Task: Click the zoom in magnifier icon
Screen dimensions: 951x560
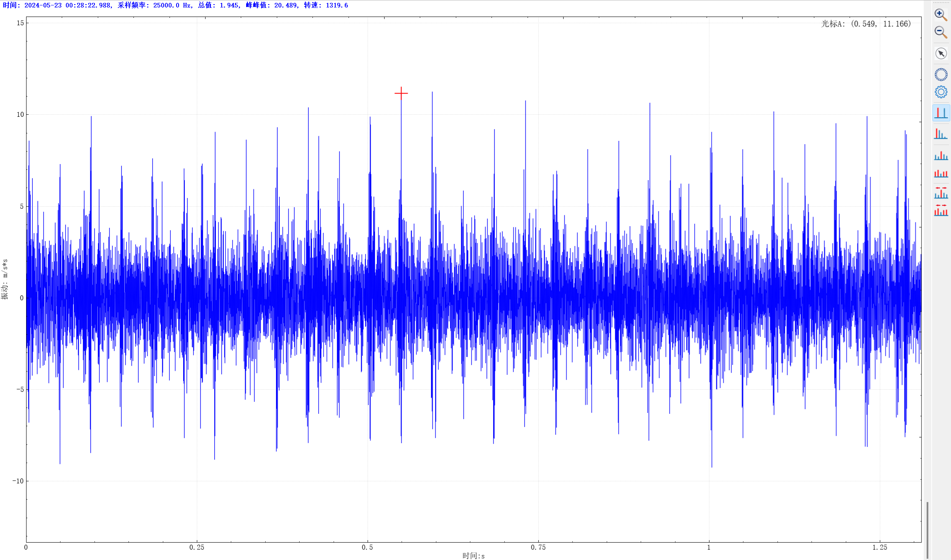Action: point(941,14)
